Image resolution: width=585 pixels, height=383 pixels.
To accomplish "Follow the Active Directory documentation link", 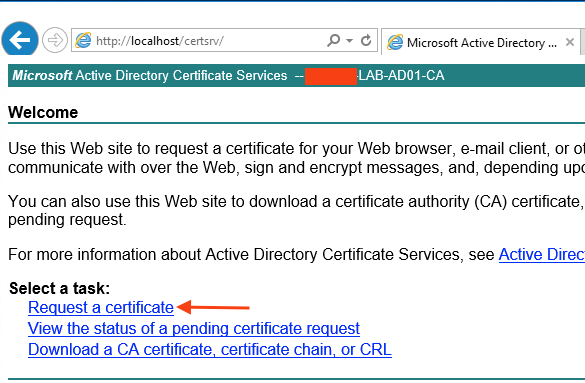I will (x=542, y=255).
